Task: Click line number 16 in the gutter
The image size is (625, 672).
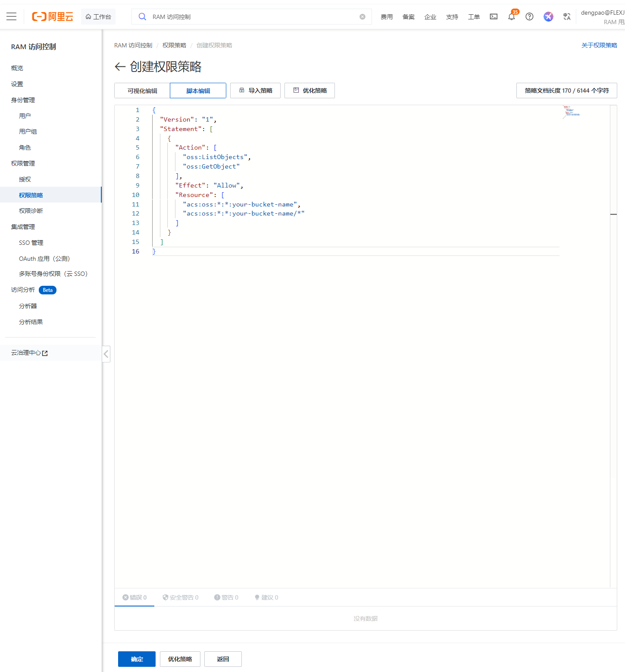Action: (136, 251)
